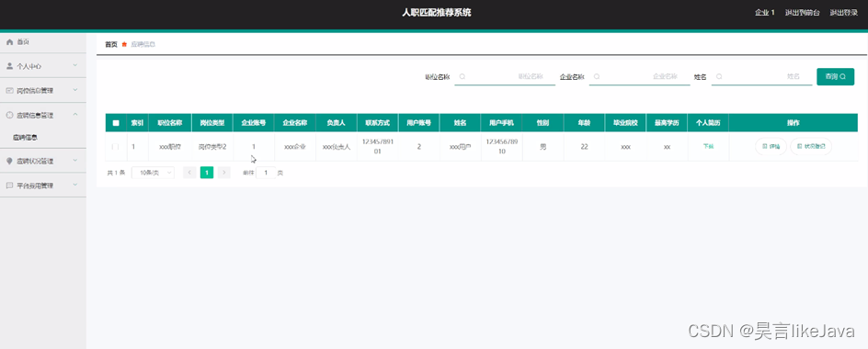The image size is (868, 349).
Task: Click the 岗位类型 column header
Action: point(212,123)
